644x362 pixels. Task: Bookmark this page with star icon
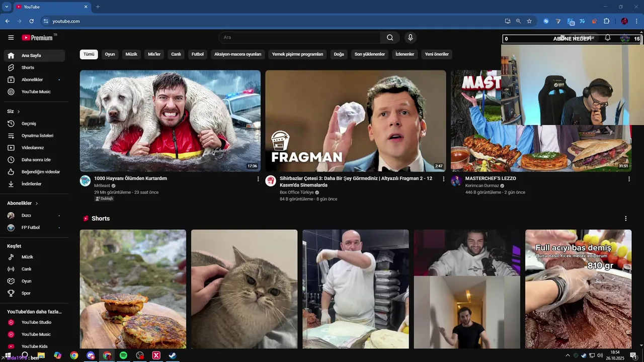529,21
